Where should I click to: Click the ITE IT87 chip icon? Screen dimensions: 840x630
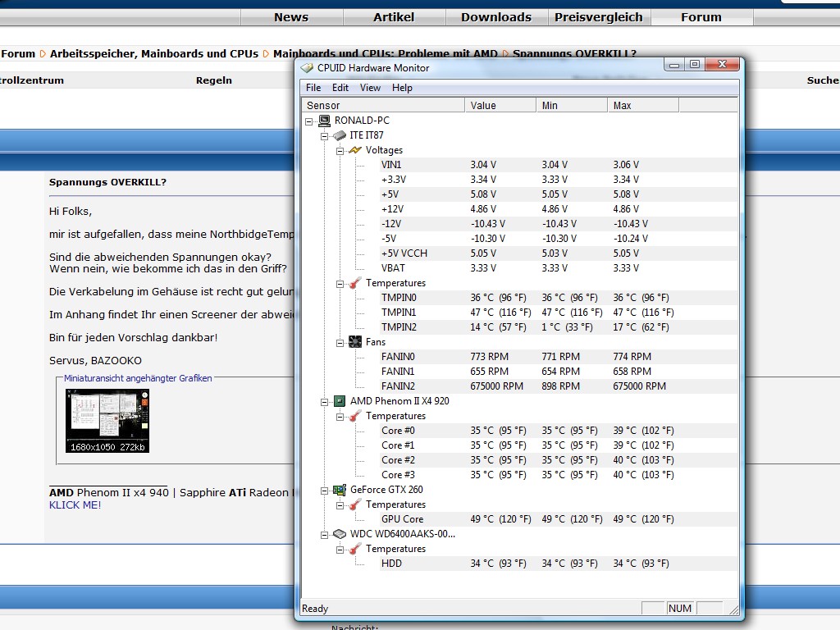340,135
